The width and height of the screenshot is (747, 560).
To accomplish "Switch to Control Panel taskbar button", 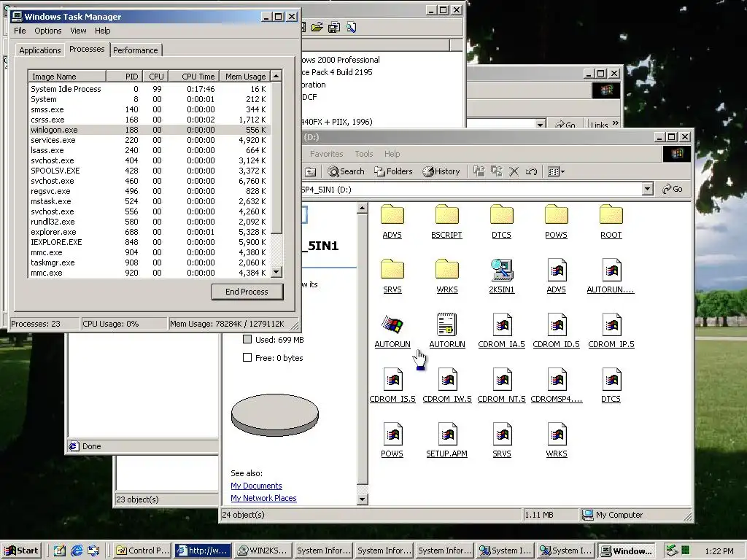I will click(142, 551).
